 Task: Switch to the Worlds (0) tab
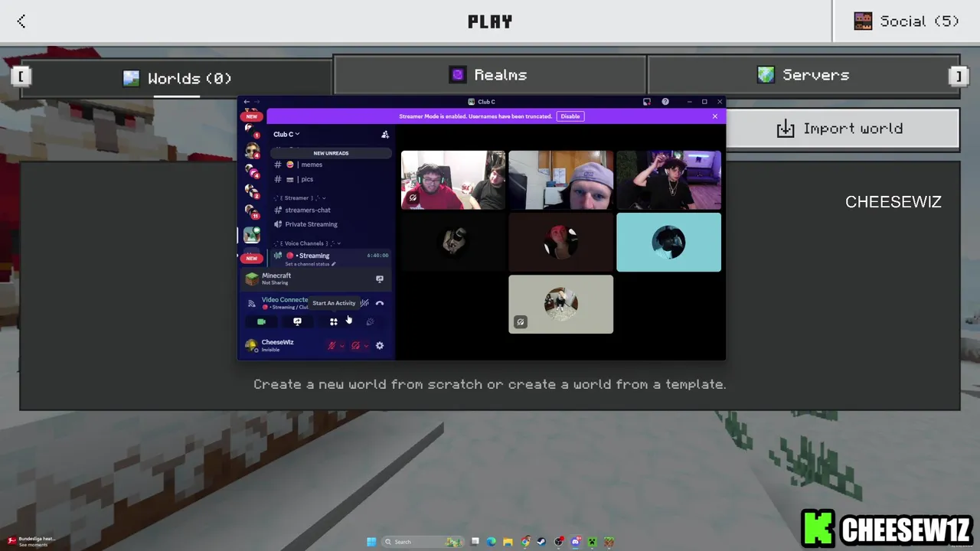(177, 78)
